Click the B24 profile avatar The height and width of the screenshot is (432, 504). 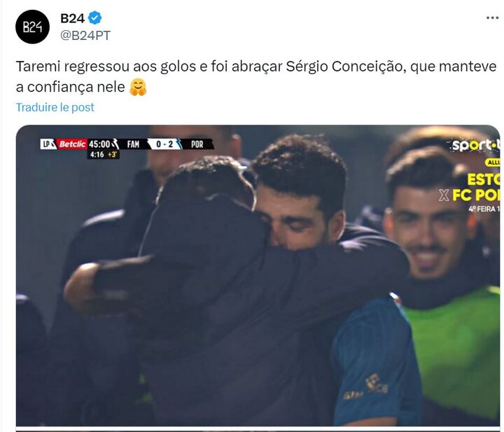pyautogui.click(x=32, y=27)
